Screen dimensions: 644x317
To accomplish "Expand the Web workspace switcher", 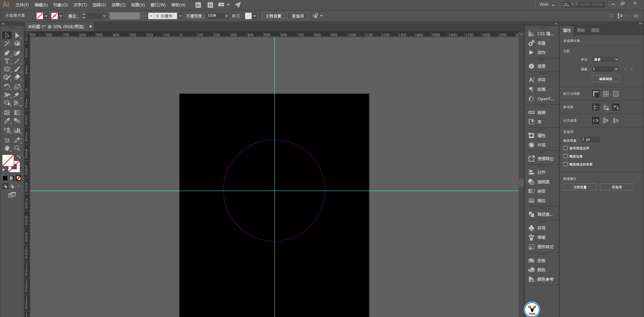I will 547,5.
